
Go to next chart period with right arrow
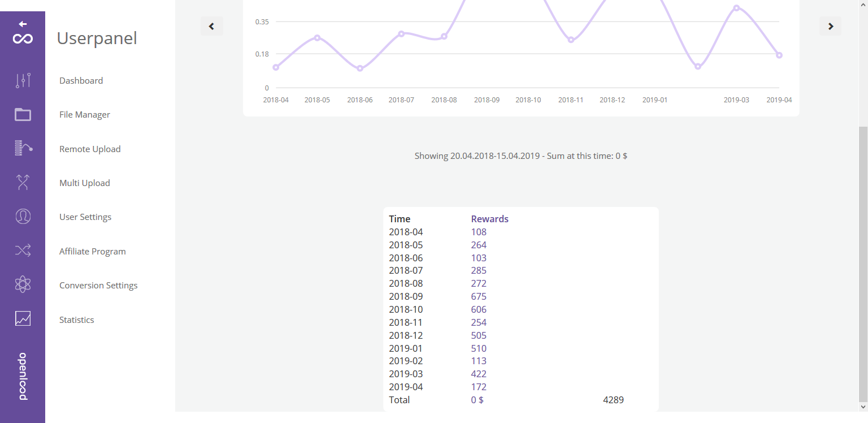pos(830,26)
